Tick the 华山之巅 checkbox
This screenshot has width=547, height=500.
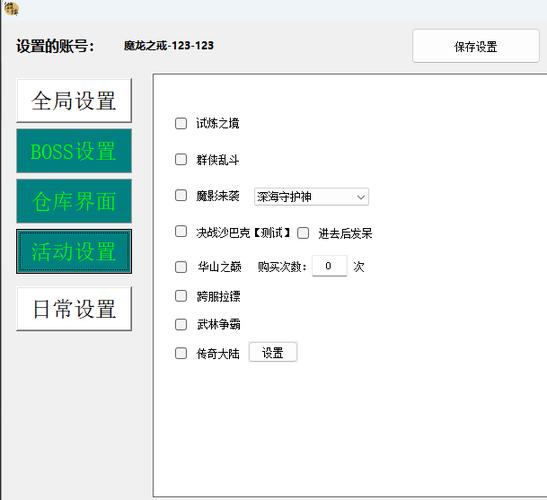181,267
